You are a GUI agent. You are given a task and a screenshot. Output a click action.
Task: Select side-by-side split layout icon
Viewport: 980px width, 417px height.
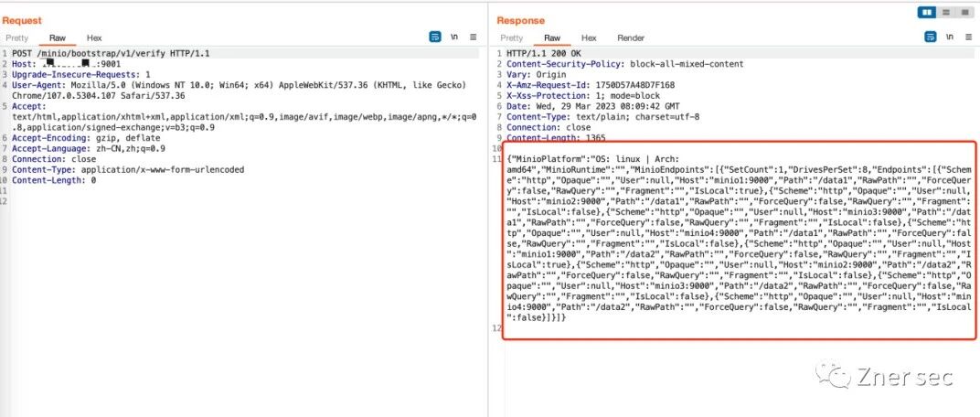tap(927, 13)
